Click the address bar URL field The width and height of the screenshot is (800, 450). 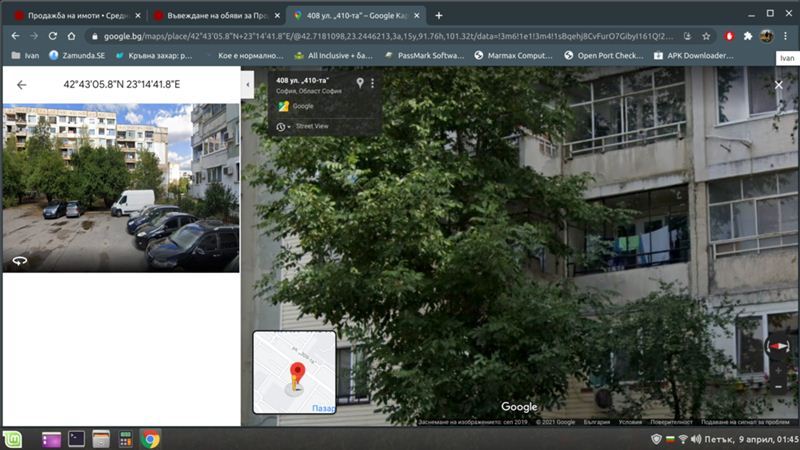(x=400, y=35)
